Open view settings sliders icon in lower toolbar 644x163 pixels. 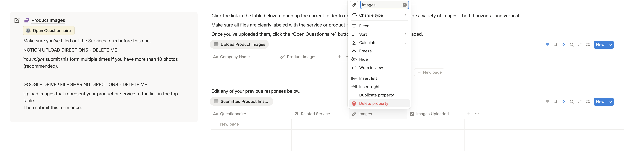point(588,102)
